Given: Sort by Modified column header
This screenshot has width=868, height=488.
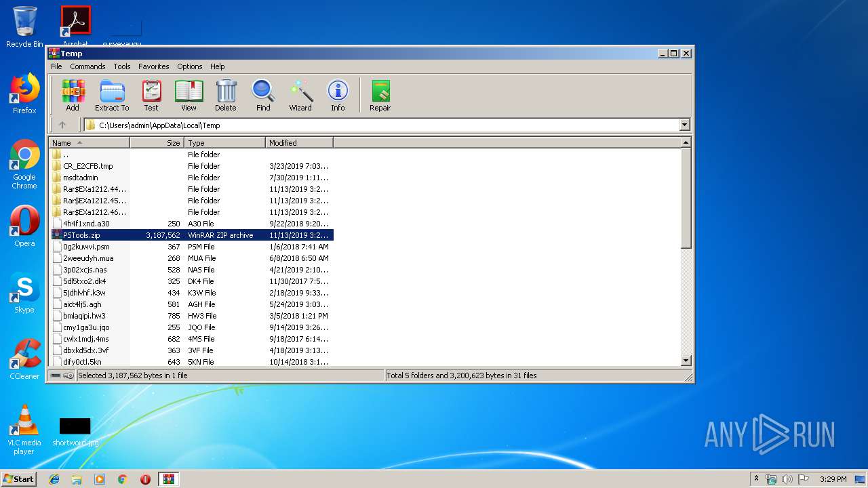Looking at the screenshot, I should point(299,142).
